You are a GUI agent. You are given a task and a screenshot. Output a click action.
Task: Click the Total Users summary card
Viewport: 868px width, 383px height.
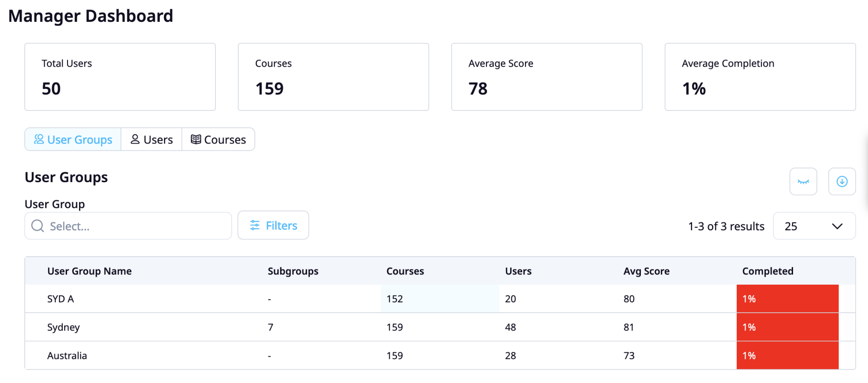point(120,77)
